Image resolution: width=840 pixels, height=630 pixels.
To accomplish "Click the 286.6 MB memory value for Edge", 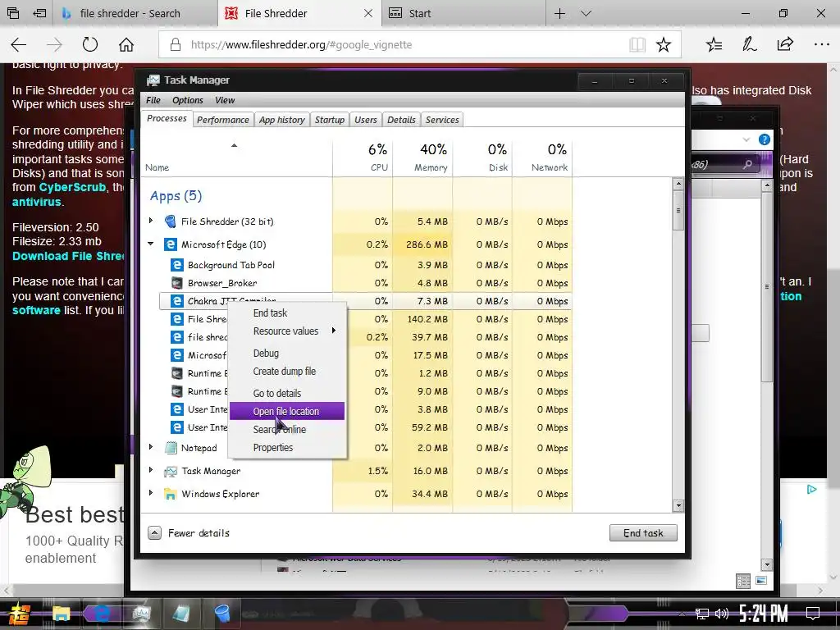I will point(427,244).
